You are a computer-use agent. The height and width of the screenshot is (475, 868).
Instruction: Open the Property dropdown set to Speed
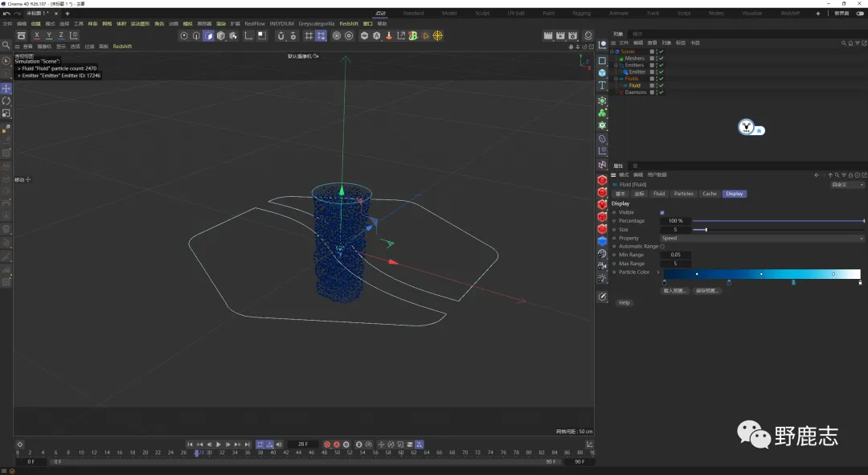pyautogui.click(x=762, y=238)
